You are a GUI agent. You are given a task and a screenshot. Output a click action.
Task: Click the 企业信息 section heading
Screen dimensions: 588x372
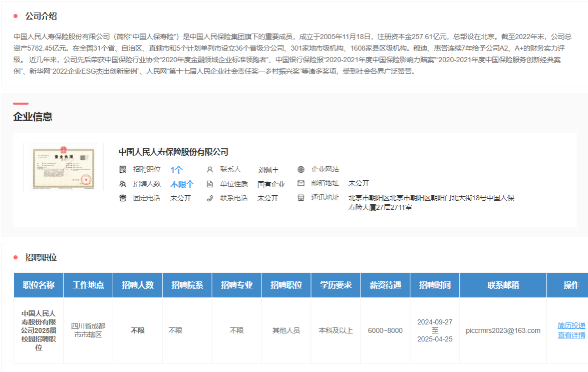(x=33, y=117)
